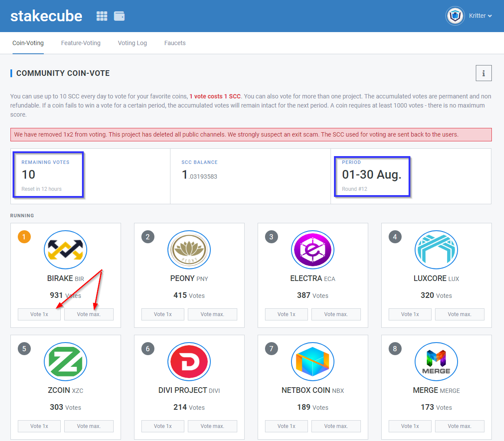Vote 1x for Netbox Coin
The width and height of the screenshot is (504, 441).
tap(286, 426)
